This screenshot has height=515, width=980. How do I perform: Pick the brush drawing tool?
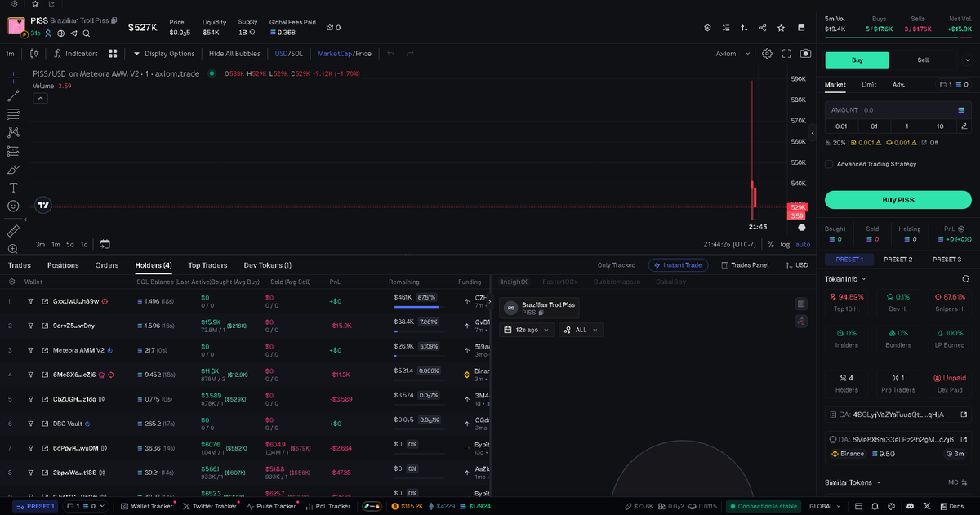pyautogui.click(x=13, y=170)
